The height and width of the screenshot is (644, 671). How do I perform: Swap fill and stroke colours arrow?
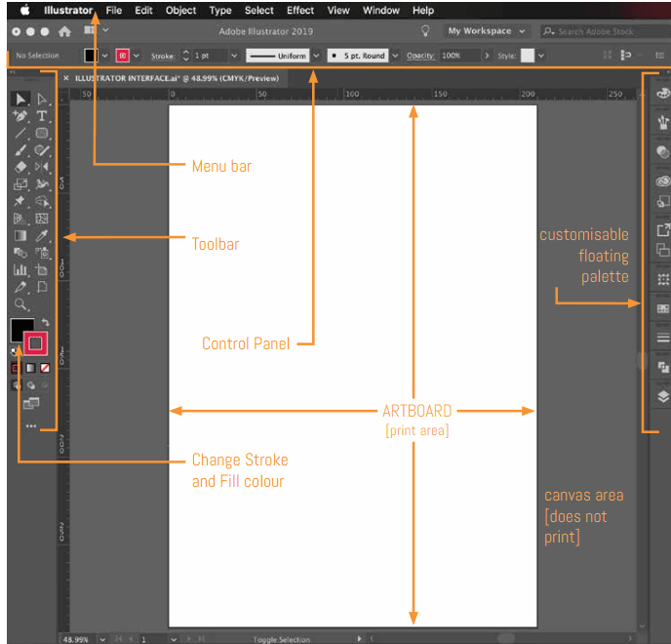[45, 322]
